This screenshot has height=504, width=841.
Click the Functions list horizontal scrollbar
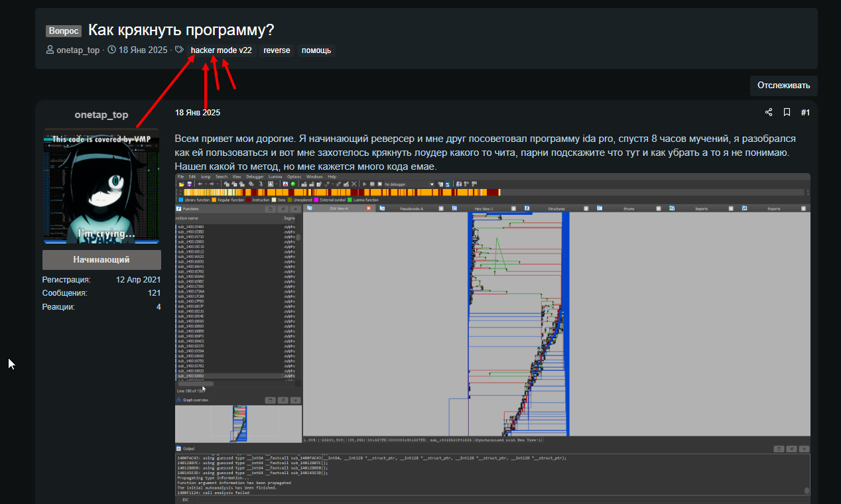(x=196, y=383)
